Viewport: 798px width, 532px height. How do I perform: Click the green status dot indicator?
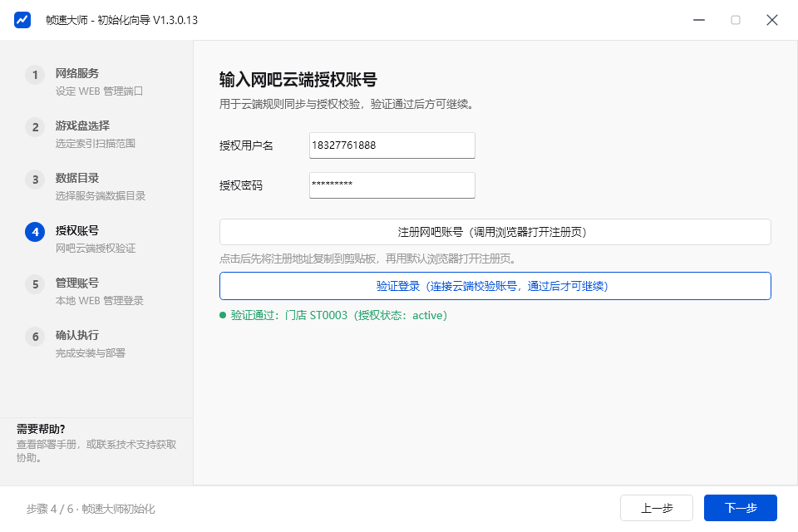coord(223,315)
